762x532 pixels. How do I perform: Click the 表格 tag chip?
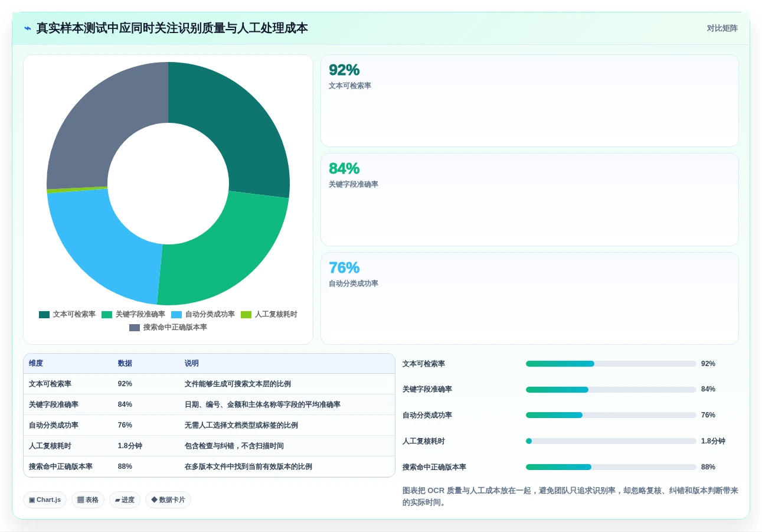click(88, 500)
